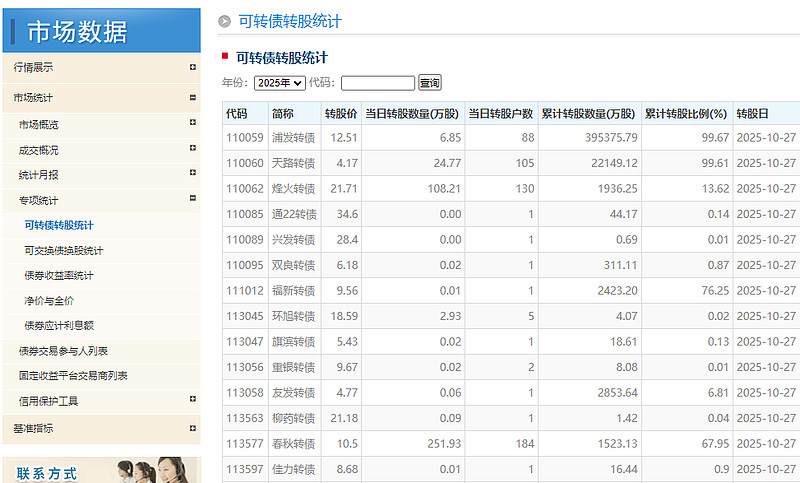Select the 环旭转债 name cell
This screenshot has width=800, height=483.
point(293,316)
